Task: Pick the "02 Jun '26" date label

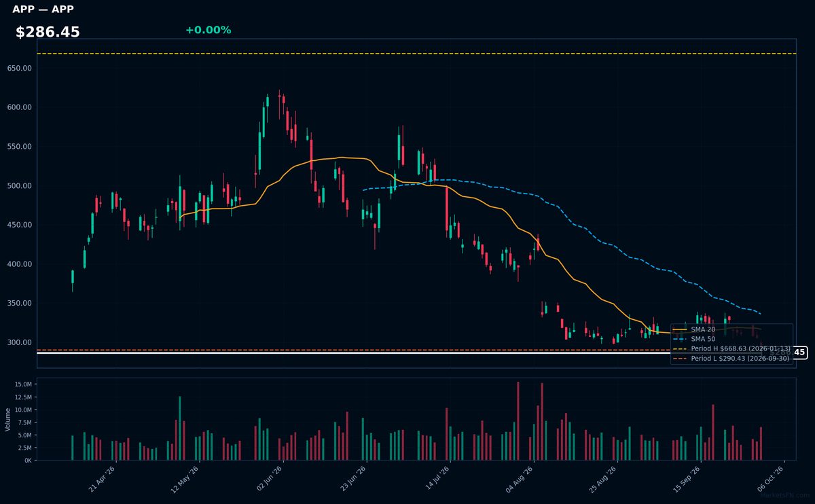Action: [x=270, y=478]
